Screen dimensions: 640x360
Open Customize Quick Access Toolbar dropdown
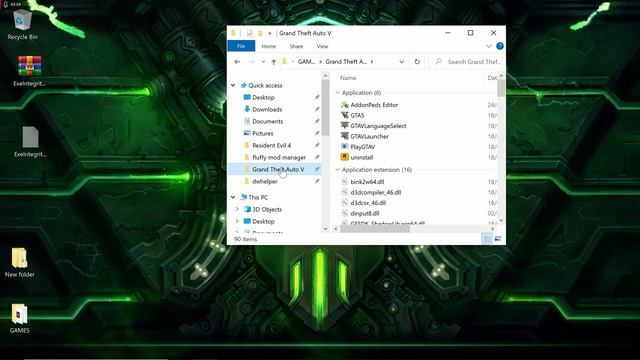point(270,33)
